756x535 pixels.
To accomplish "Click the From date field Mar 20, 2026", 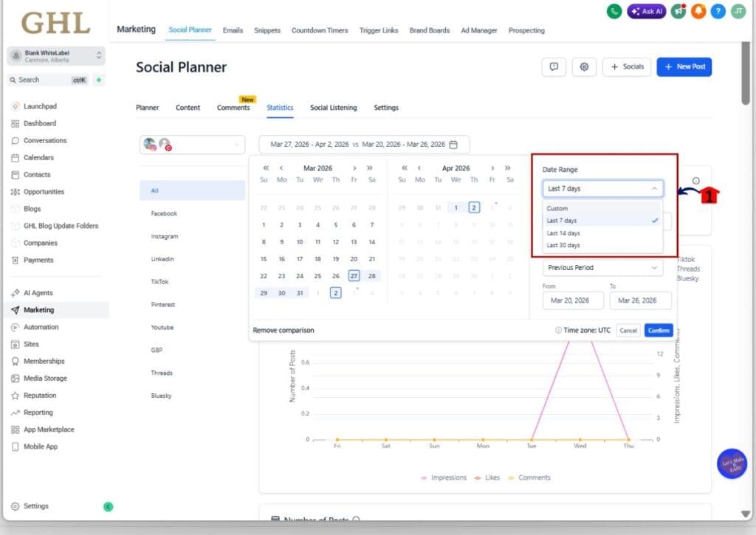I will point(573,300).
